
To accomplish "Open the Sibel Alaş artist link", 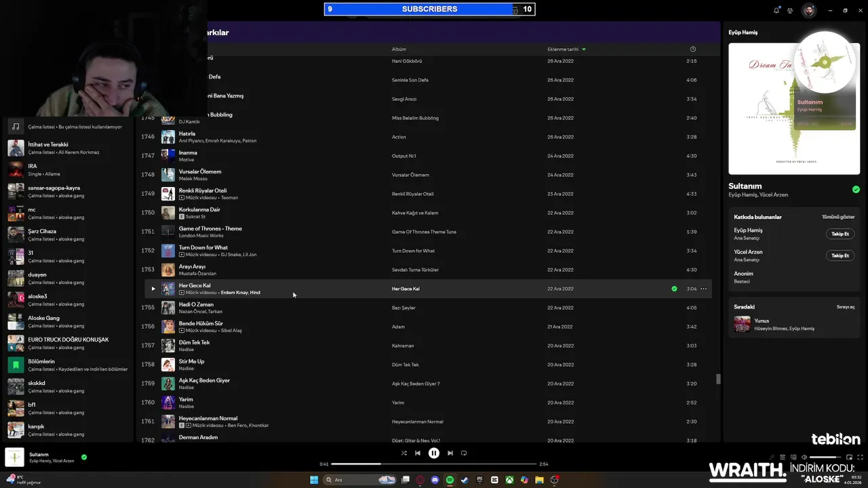I will click(231, 330).
